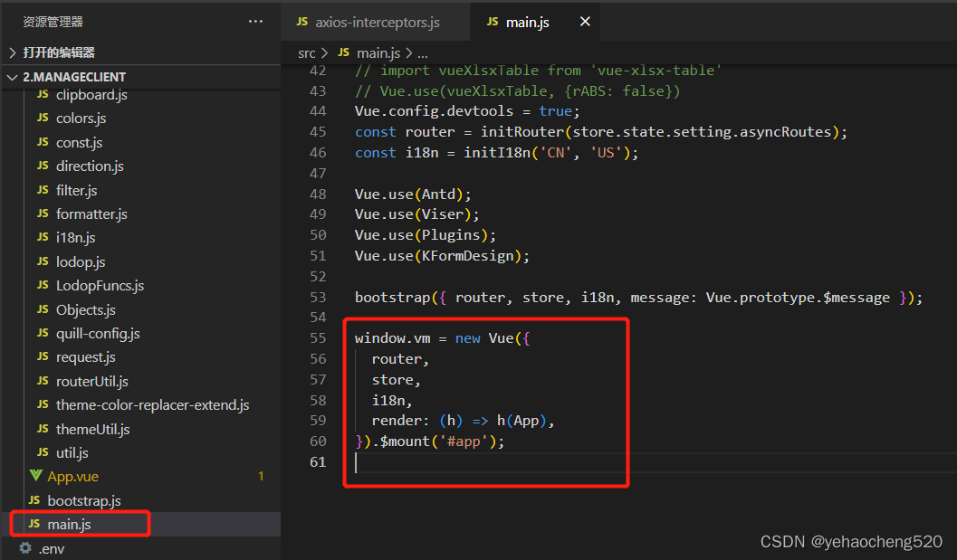This screenshot has height=560, width=957.
Task: Click the initRouter call on line 45
Action: pyautogui.click(x=522, y=132)
